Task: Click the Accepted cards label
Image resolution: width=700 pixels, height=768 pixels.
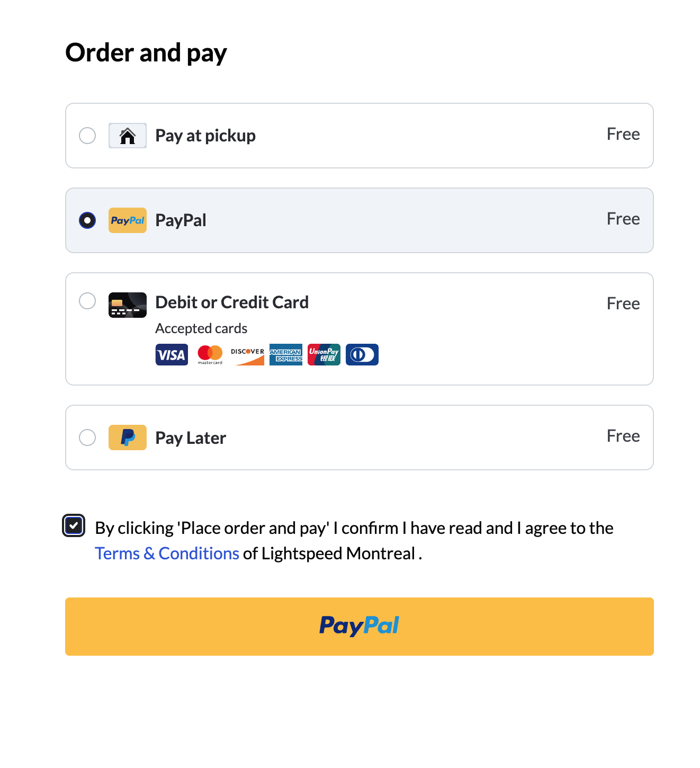Action: pos(201,328)
